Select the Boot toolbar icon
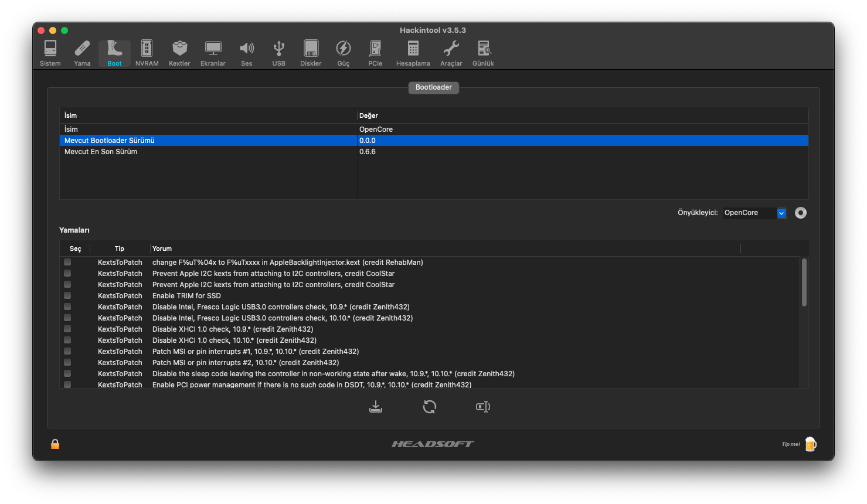 point(114,53)
